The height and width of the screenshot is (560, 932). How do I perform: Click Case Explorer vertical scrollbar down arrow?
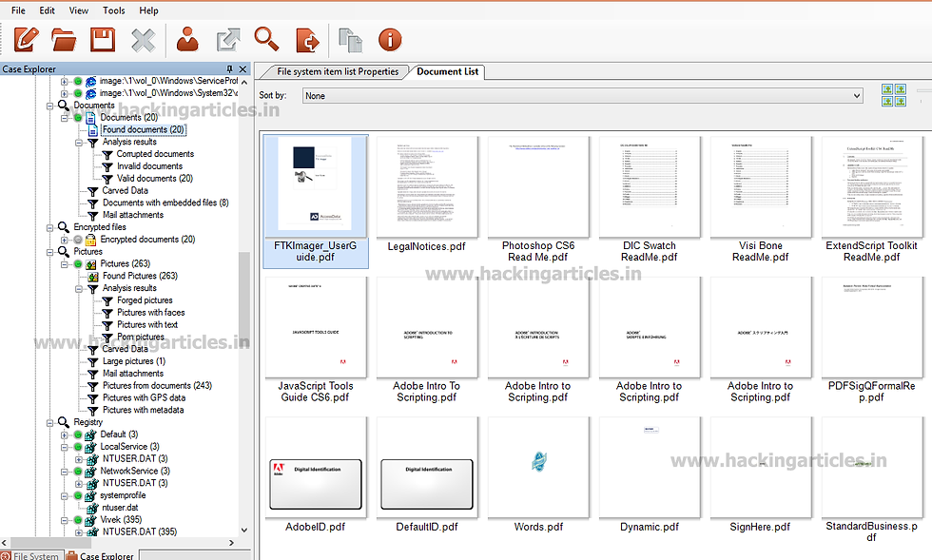tap(243, 531)
